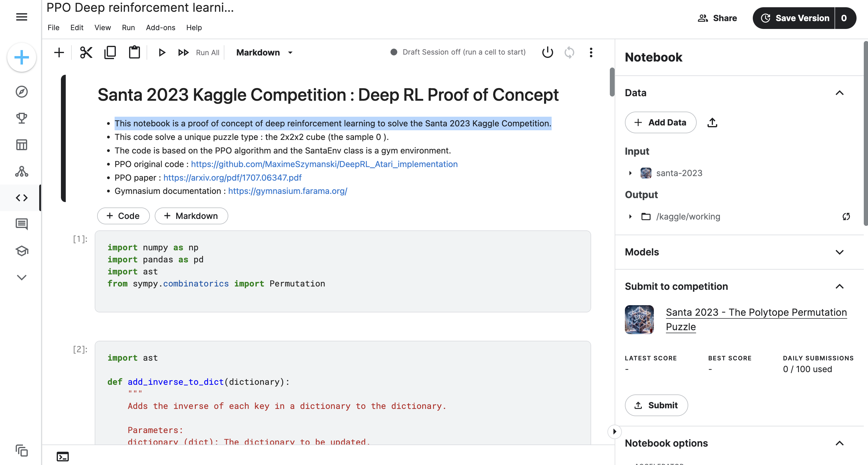Paste a cell with the clipboard icon
The image size is (868, 465).
pyautogui.click(x=134, y=52)
